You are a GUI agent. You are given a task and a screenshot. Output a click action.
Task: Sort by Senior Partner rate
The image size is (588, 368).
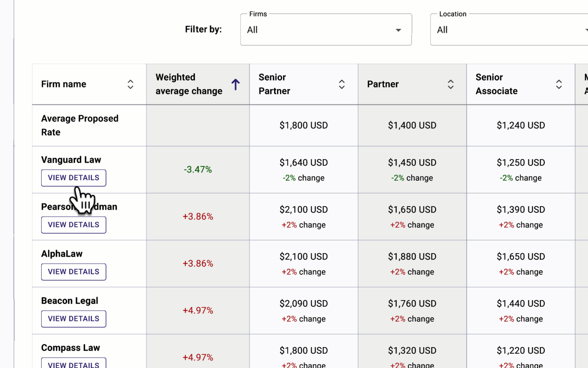pyautogui.click(x=342, y=84)
